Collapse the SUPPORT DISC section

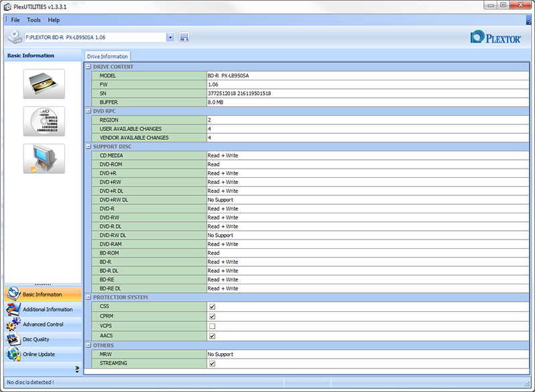click(x=88, y=146)
